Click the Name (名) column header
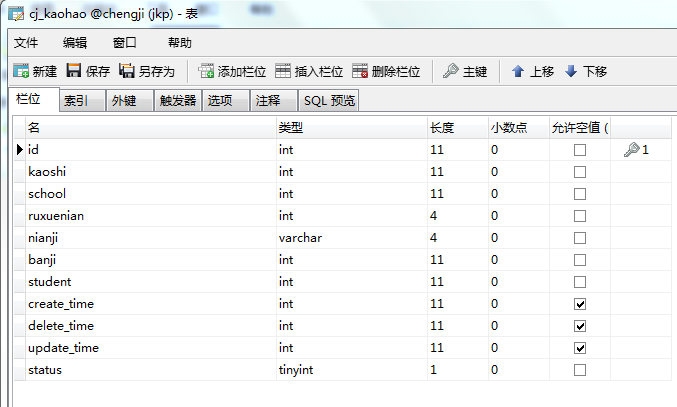The image size is (677, 407). [151, 128]
